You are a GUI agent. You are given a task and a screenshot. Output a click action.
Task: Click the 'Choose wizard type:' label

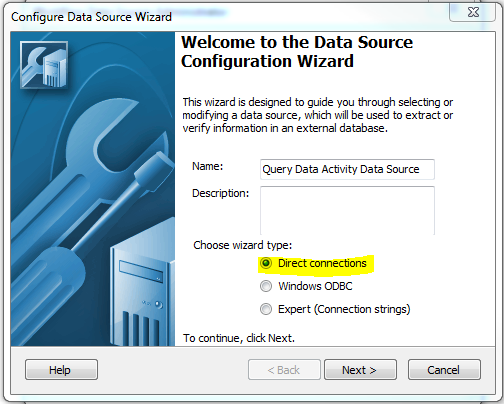pyautogui.click(x=242, y=245)
